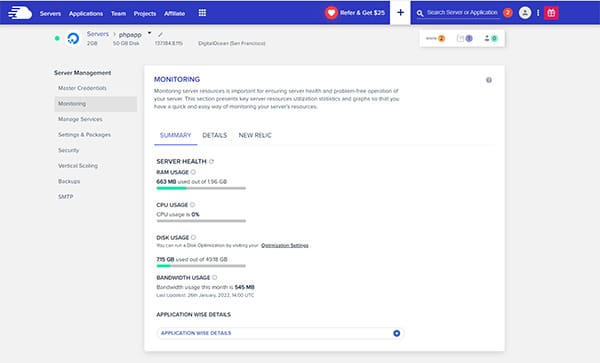Click the Disk usage progress bar
Viewport: 600px width, 363px height.
[x=201, y=266]
